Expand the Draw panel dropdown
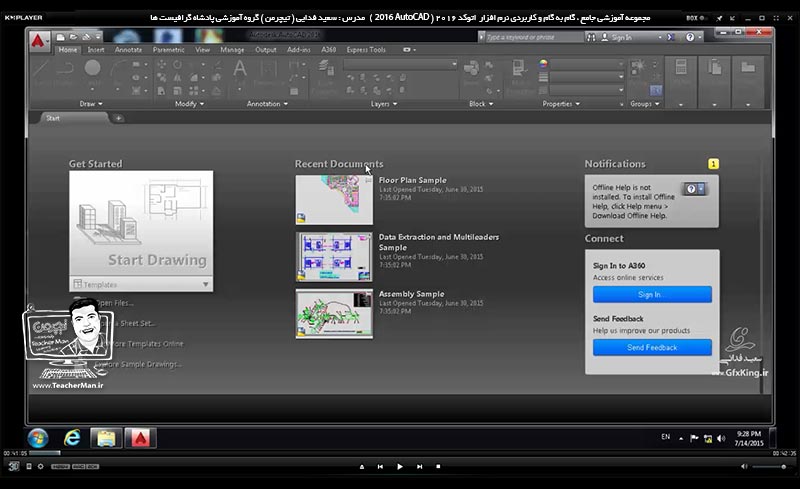 pyautogui.click(x=91, y=104)
